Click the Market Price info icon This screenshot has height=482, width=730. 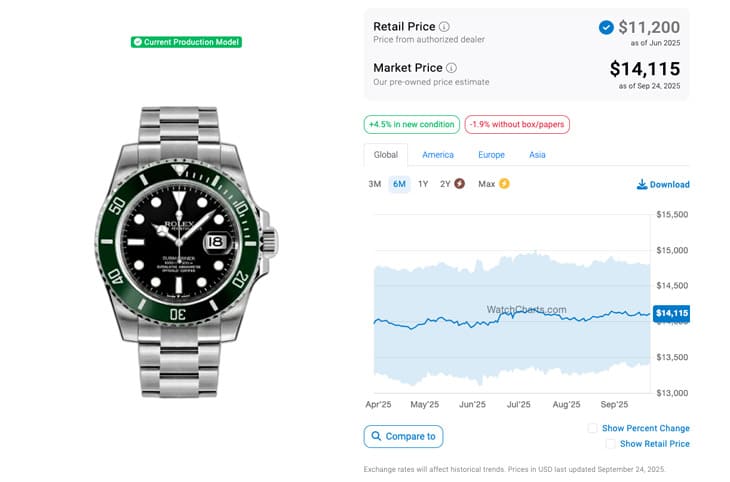(x=451, y=68)
